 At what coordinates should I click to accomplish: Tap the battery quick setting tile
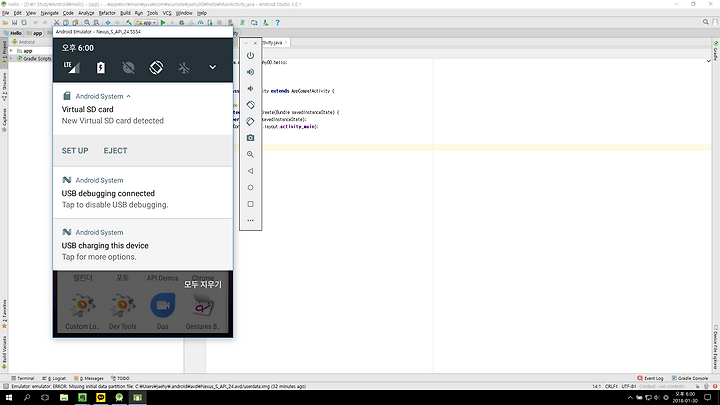coord(101,68)
